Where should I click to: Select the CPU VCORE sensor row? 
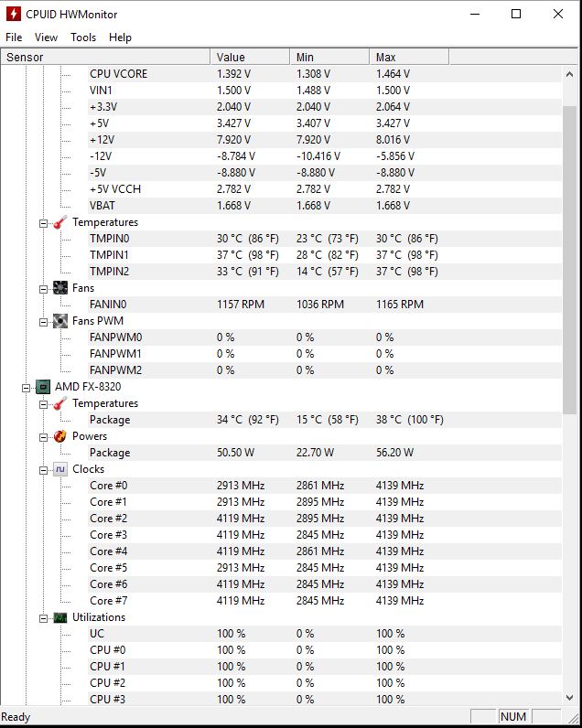point(118,74)
